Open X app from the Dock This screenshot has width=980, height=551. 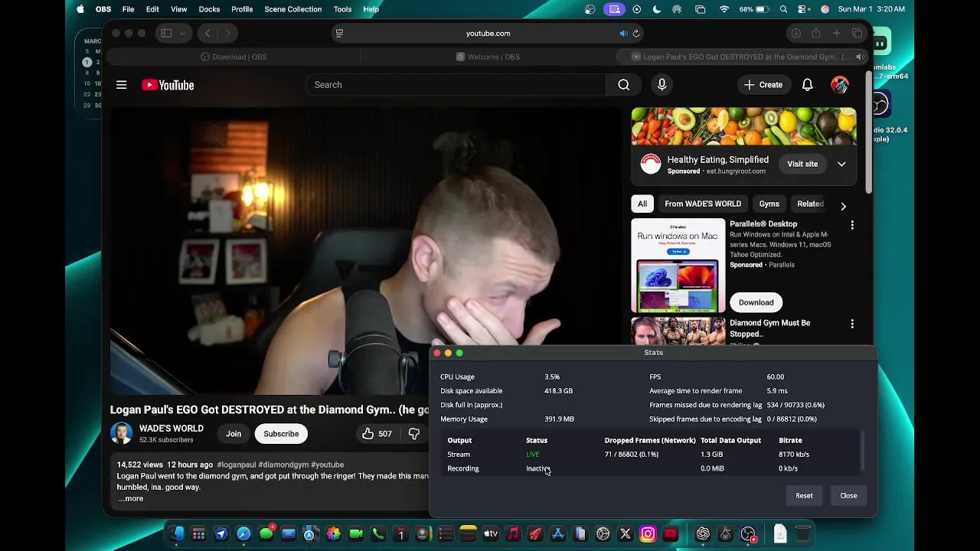click(x=626, y=534)
